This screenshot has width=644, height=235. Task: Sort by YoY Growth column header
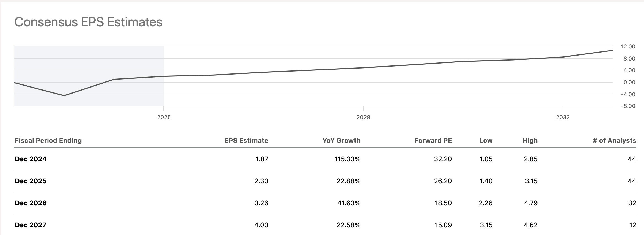341,141
